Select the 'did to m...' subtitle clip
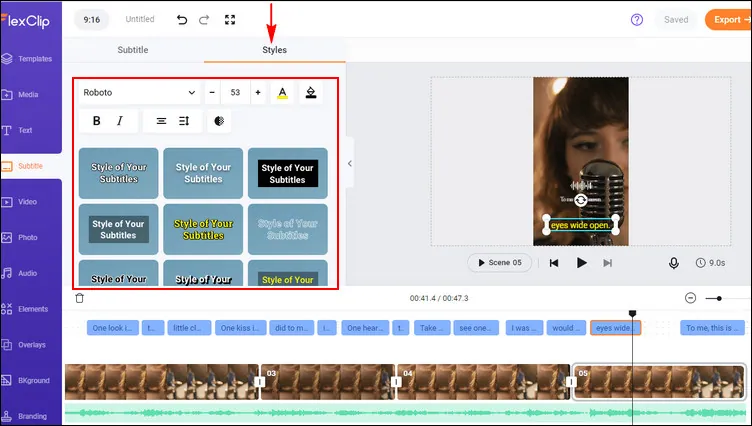The width and height of the screenshot is (752, 426). 292,328
